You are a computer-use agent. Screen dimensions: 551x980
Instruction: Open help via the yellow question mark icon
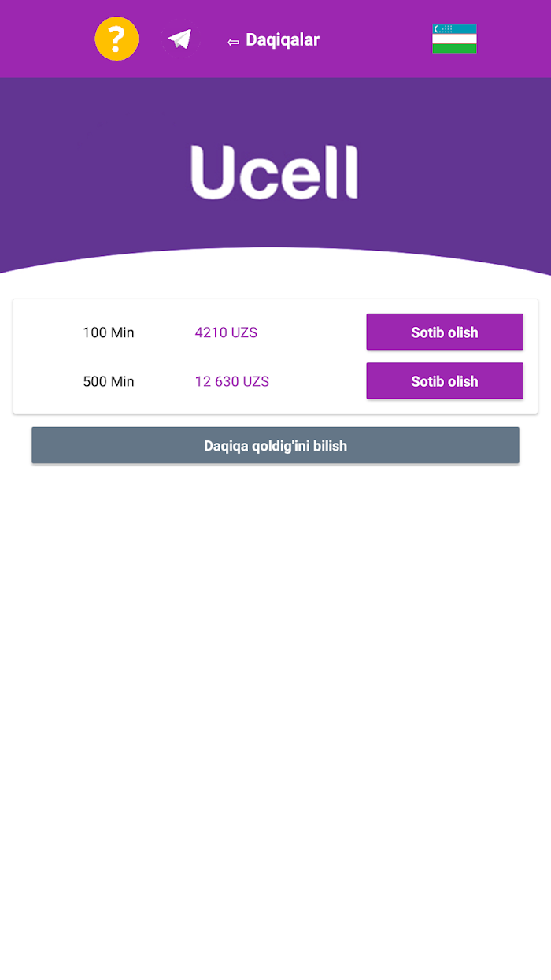pyautogui.click(x=116, y=39)
